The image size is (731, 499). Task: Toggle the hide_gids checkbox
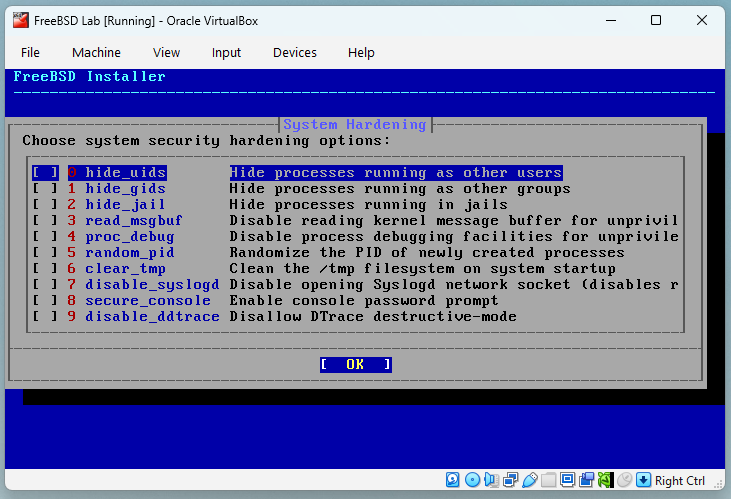tap(45, 188)
